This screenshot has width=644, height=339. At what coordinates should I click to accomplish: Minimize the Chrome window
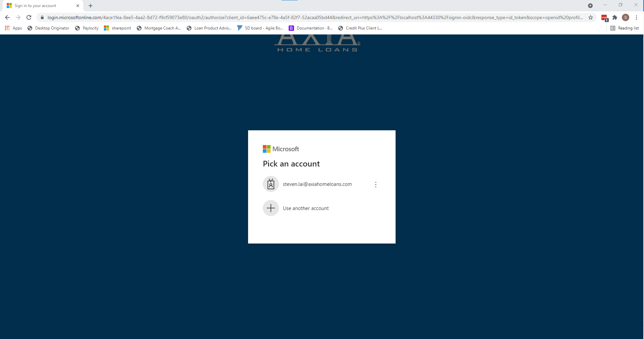pyautogui.click(x=605, y=5)
